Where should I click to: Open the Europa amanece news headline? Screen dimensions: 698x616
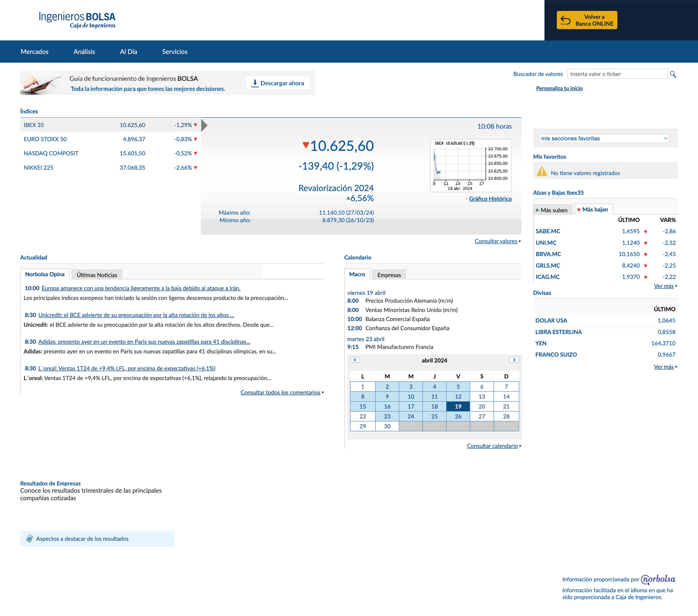pyautogui.click(x=141, y=288)
